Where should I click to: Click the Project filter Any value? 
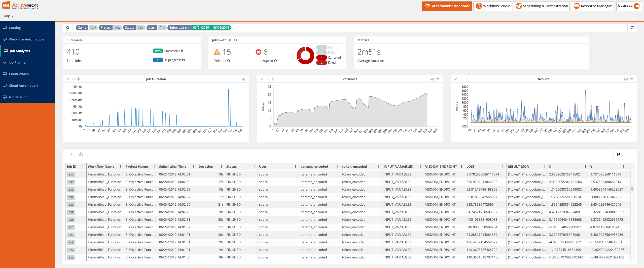(118, 28)
